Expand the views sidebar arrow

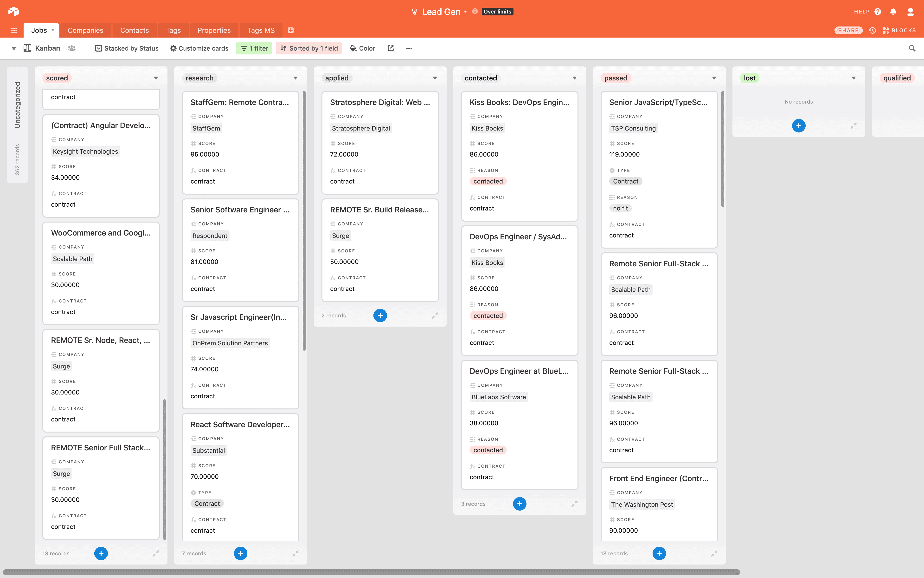point(14,48)
